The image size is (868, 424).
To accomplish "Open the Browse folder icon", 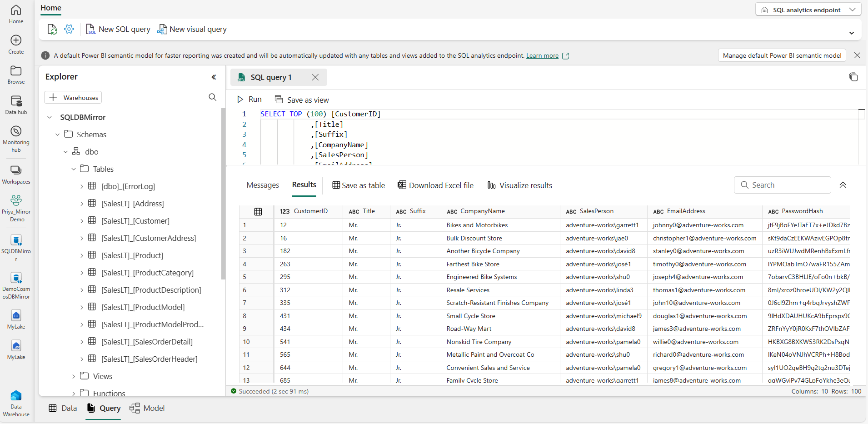I will click(x=16, y=70).
